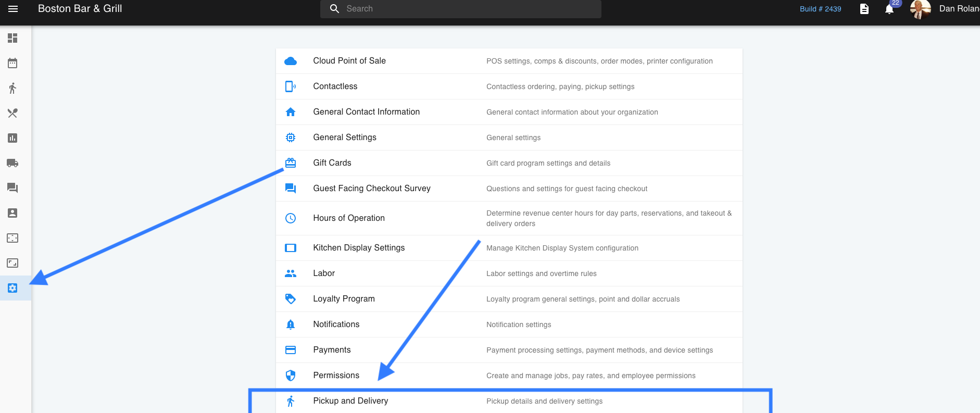This screenshot has height=413, width=980.
Task: Select the Contactless settings row
Action: coord(335,86)
